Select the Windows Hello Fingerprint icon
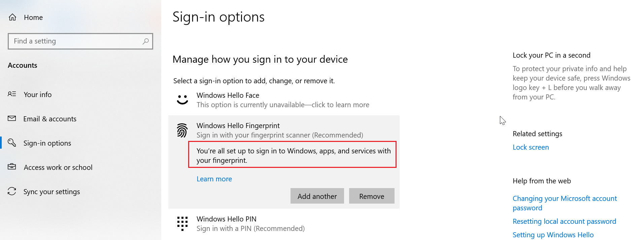The image size is (644, 240). click(x=182, y=130)
